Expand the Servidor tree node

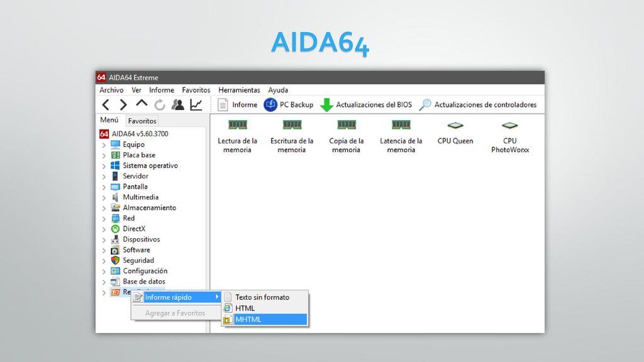click(104, 177)
